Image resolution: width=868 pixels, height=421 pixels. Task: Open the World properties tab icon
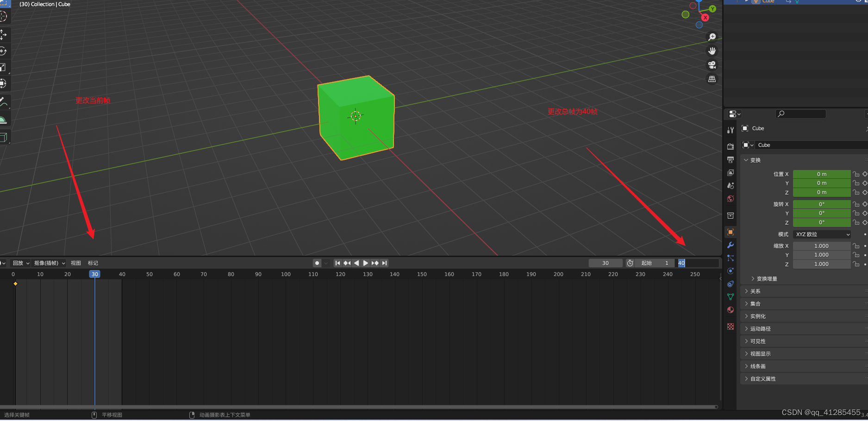[x=731, y=199]
